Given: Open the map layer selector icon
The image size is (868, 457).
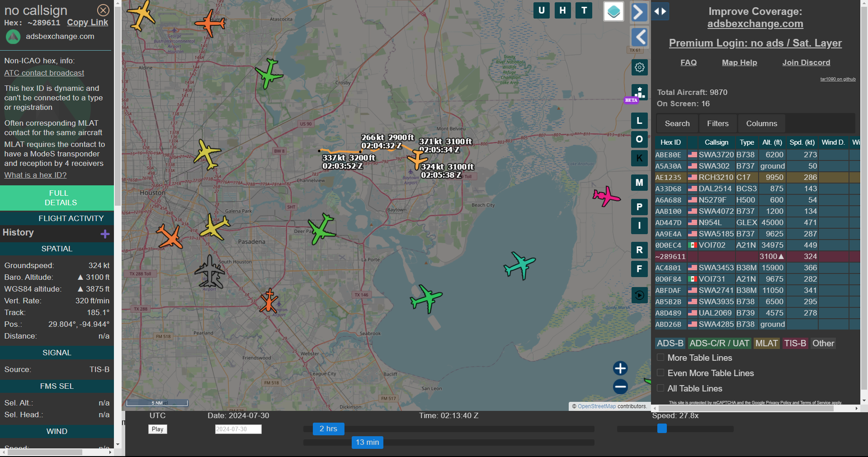Looking at the screenshot, I should tap(614, 11).
